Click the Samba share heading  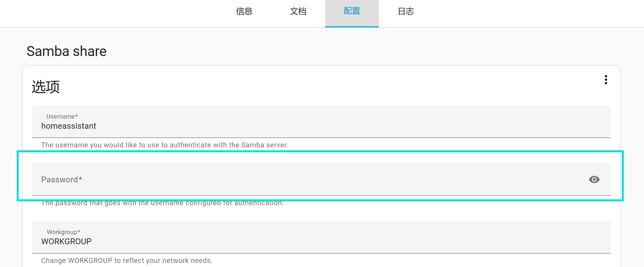[66, 51]
